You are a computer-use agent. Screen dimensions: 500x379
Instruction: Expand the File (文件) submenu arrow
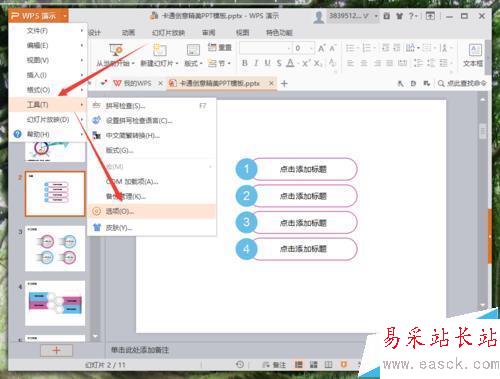point(82,31)
